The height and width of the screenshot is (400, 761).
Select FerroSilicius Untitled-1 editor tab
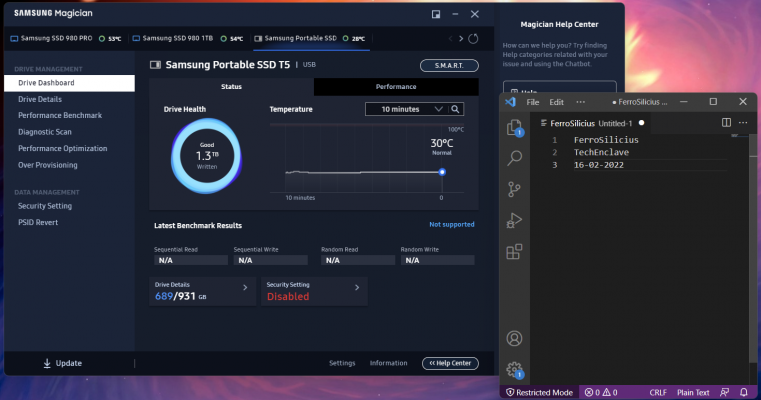tap(592, 123)
